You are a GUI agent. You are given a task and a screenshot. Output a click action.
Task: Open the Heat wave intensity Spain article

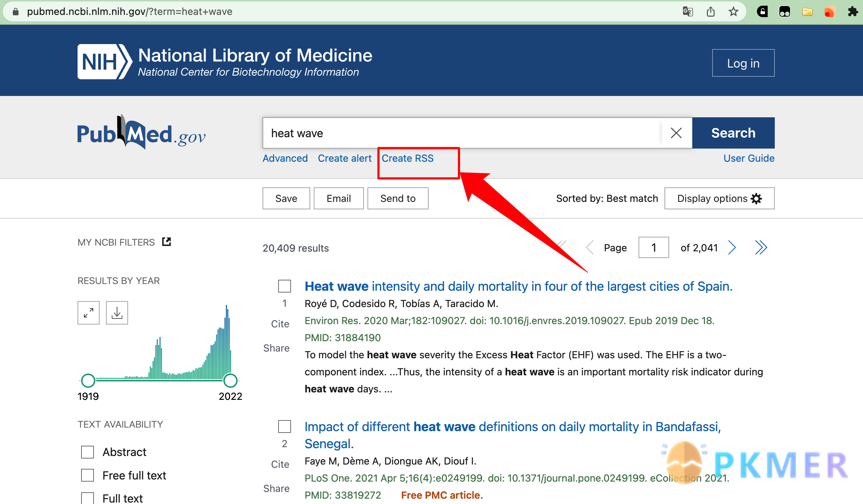[x=518, y=286]
